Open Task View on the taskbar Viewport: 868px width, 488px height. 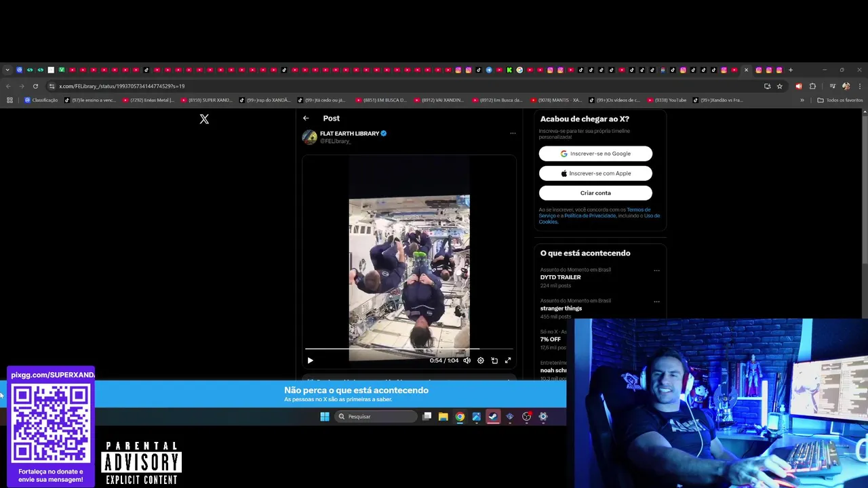coord(427,417)
